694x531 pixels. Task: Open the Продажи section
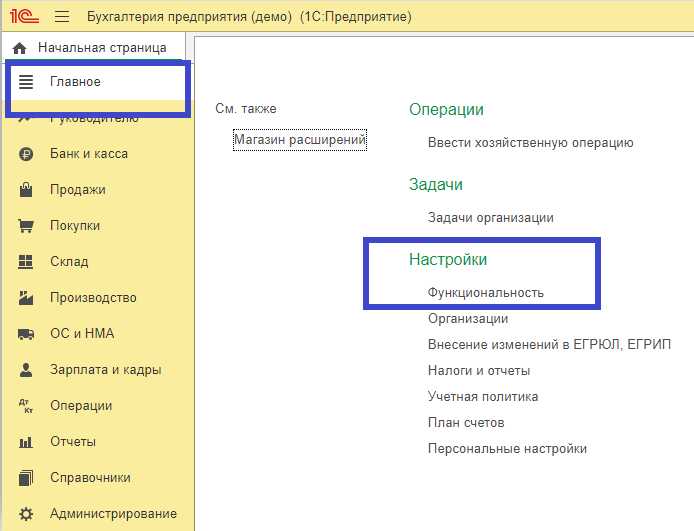tap(77, 190)
